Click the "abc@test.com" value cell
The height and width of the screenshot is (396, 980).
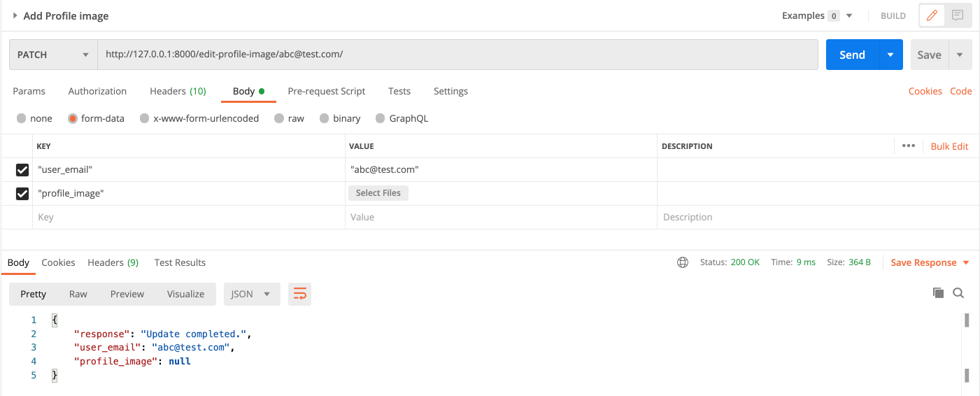pyautogui.click(x=501, y=170)
